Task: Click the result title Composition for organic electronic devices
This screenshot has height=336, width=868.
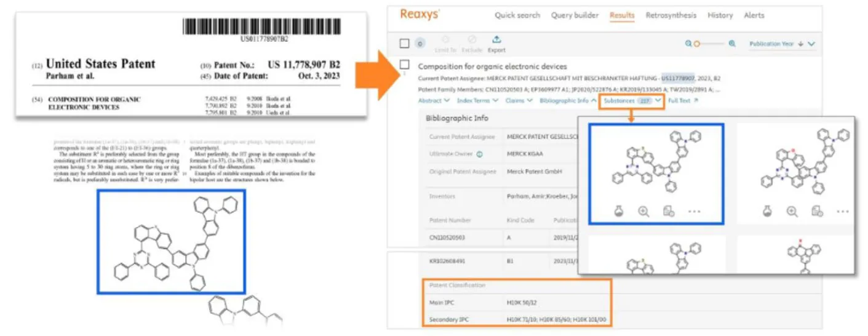Action: (x=492, y=66)
